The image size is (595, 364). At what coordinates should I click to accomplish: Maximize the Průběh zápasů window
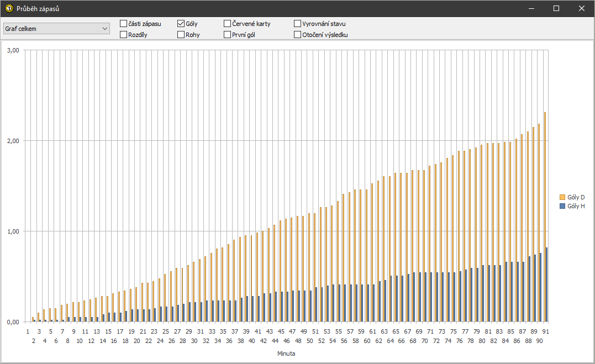pyautogui.click(x=556, y=8)
